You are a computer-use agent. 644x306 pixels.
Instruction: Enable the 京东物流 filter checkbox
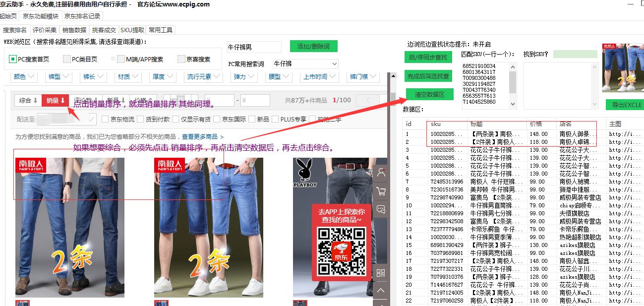click(105, 119)
